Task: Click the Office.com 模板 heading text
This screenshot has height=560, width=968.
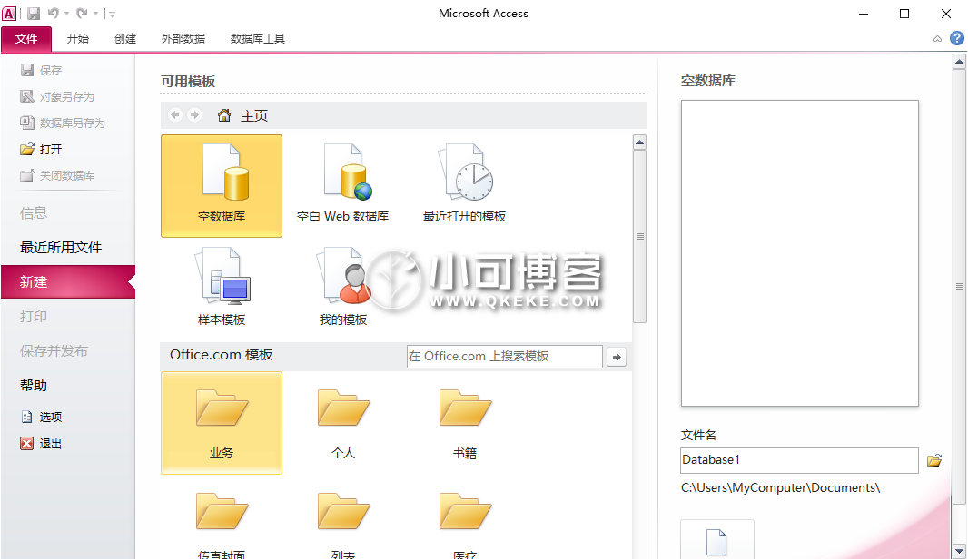Action: pyautogui.click(x=221, y=355)
